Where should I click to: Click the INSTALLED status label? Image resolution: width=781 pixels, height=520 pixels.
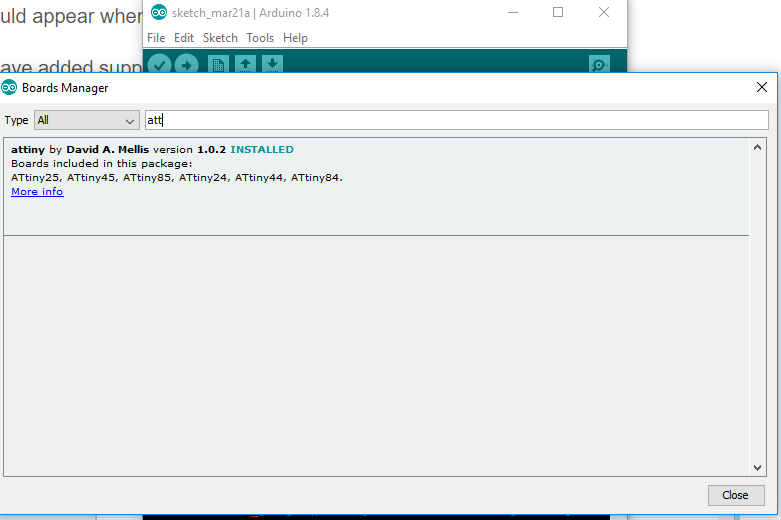[x=262, y=149]
